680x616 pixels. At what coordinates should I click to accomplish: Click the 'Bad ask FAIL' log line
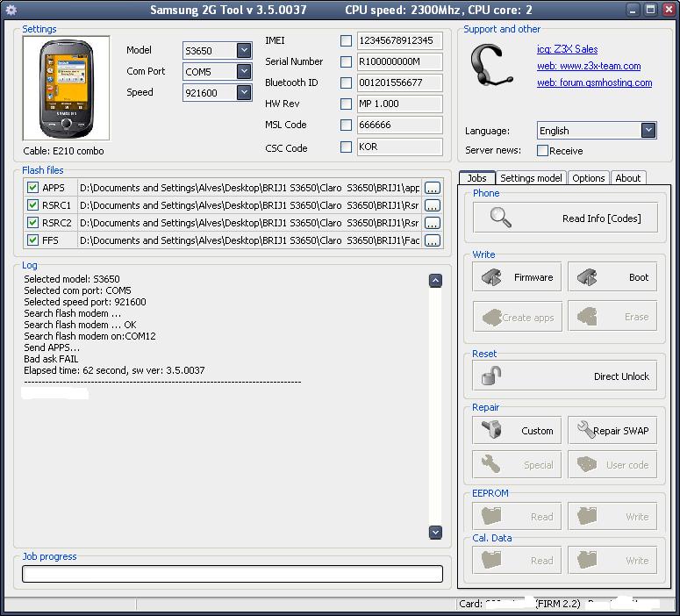(x=51, y=359)
